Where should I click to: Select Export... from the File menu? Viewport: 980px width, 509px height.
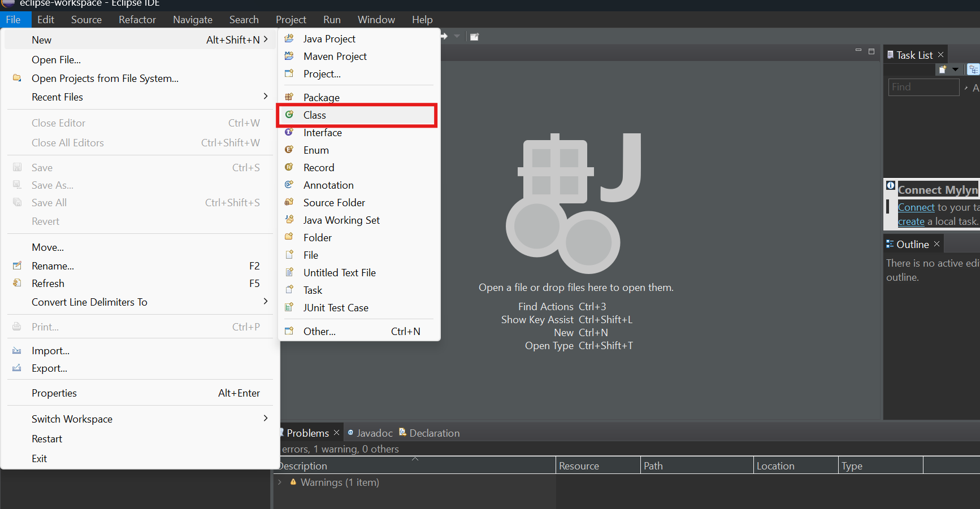point(140,368)
